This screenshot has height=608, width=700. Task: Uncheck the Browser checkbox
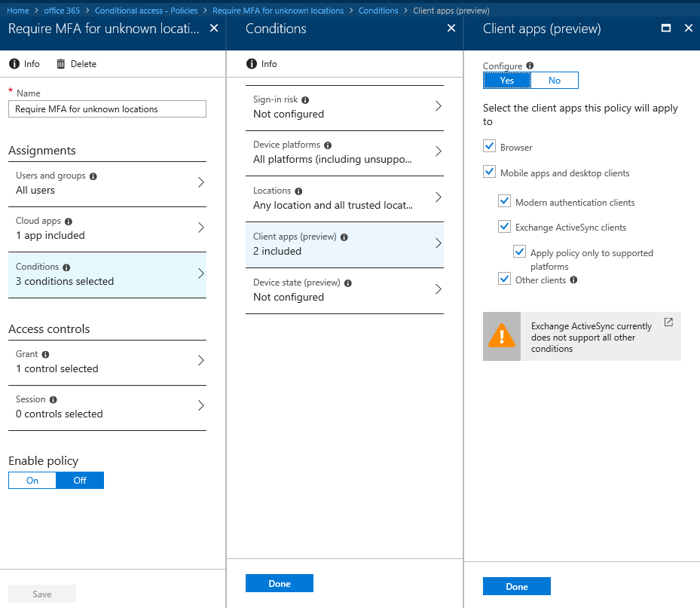click(489, 146)
